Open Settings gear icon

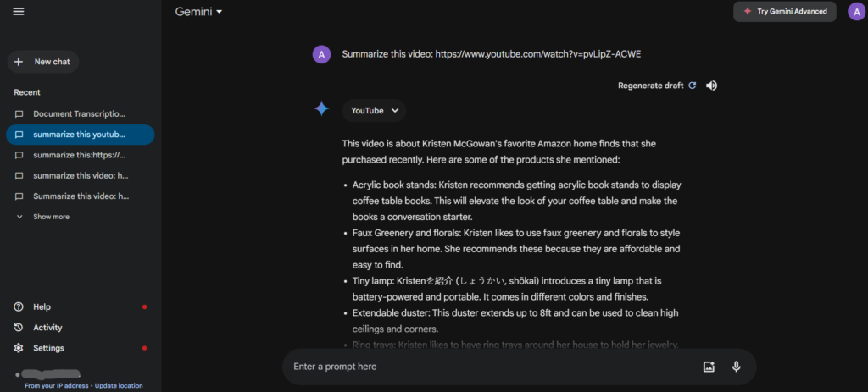tap(19, 348)
